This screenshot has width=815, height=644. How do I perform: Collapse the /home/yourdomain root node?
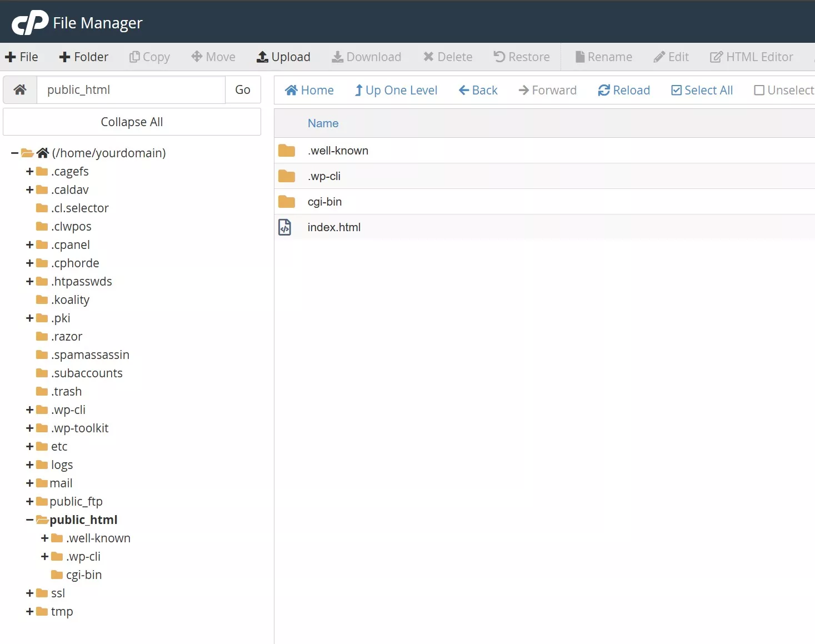point(15,153)
